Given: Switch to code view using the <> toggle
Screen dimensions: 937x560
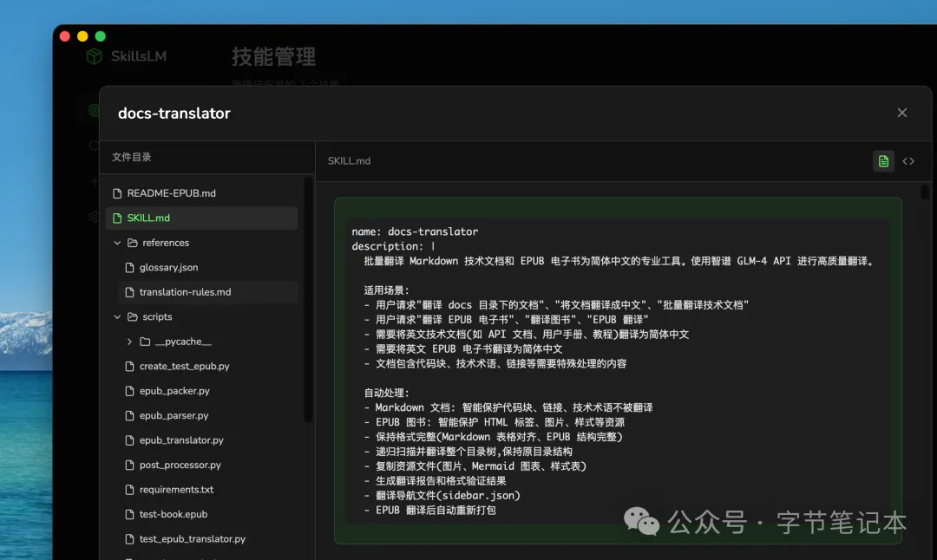Looking at the screenshot, I should [909, 160].
